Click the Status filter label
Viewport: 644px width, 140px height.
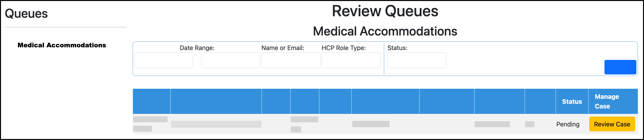397,48
